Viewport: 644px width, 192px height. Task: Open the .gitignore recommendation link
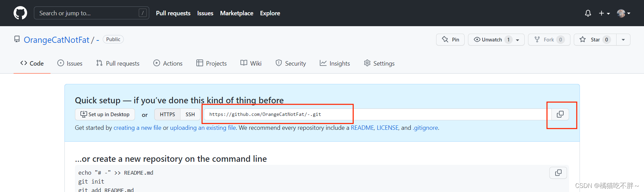(x=425, y=128)
